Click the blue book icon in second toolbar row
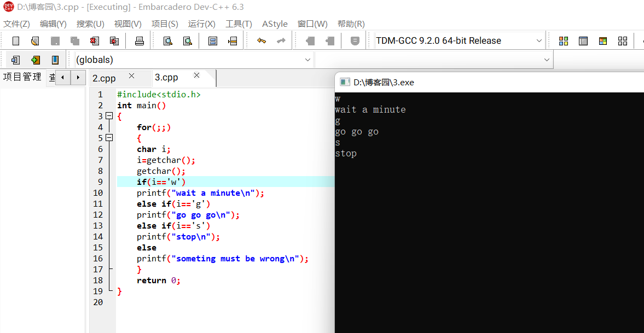 (55, 60)
